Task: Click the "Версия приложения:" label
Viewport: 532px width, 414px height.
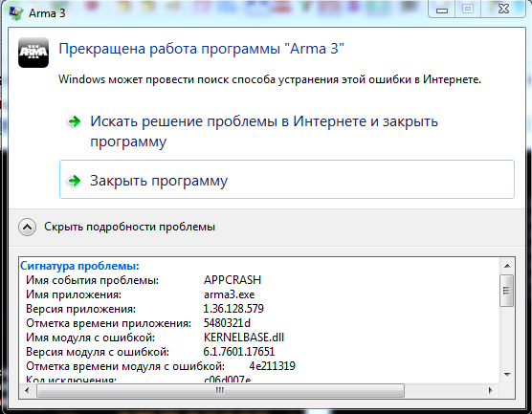Action: coord(80,309)
